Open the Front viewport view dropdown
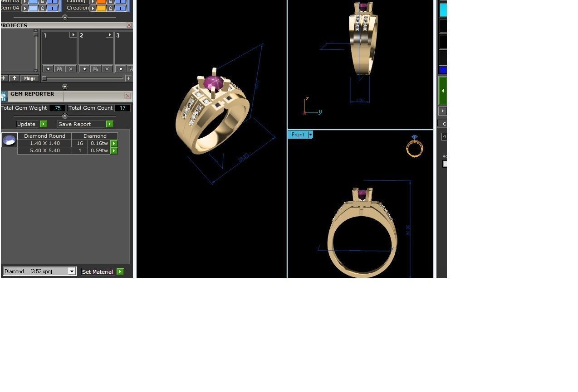The image size is (578, 392). [310, 135]
